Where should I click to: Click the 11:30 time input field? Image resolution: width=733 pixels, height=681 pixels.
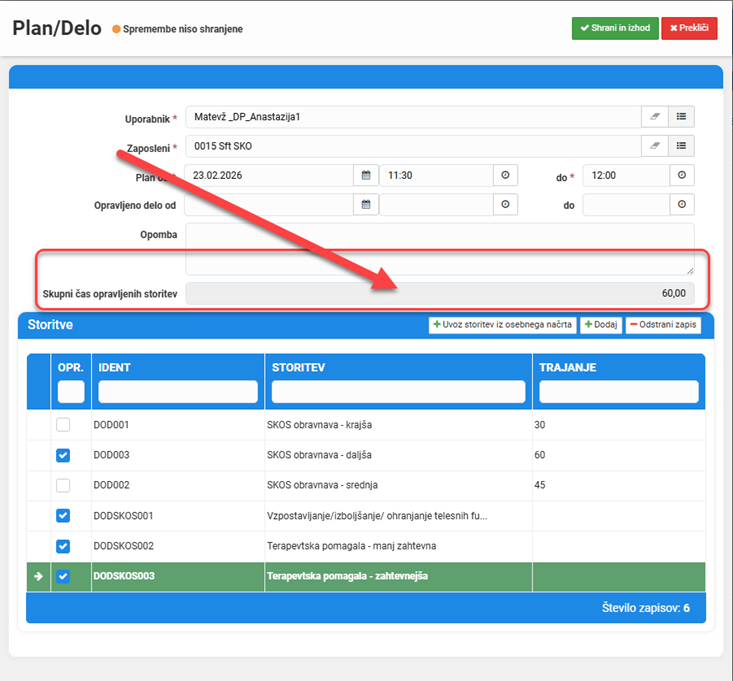click(x=437, y=175)
